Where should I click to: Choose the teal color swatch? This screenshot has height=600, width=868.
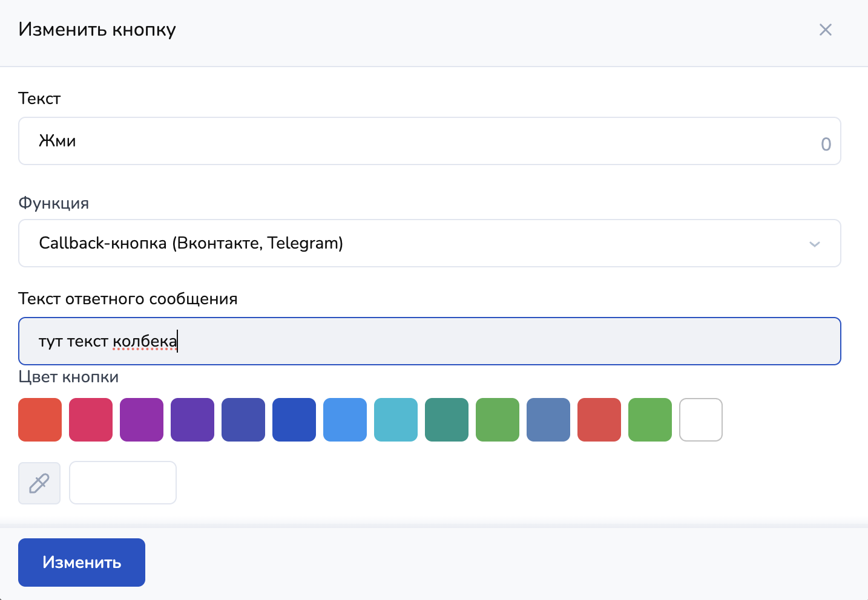tap(447, 420)
